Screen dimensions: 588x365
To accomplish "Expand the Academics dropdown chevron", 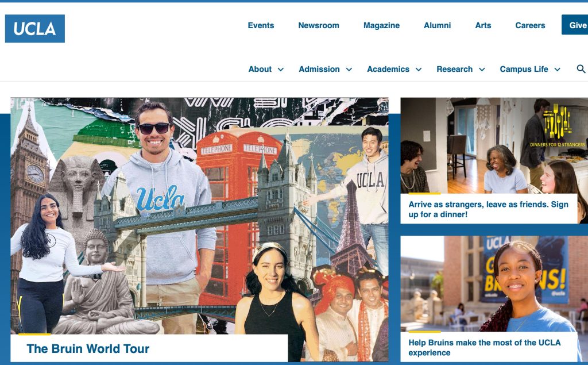I will coord(419,70).
